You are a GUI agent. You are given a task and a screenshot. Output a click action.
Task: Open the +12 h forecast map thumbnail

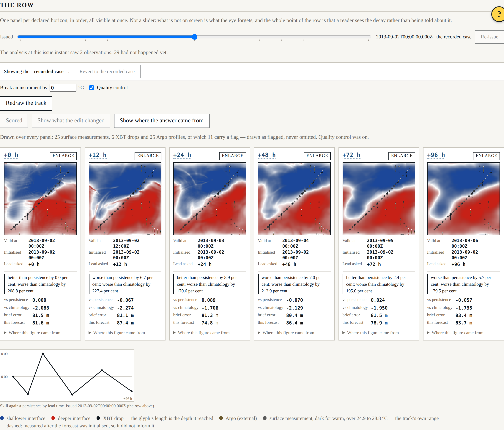pyautogui.click(x=125, y=199)
